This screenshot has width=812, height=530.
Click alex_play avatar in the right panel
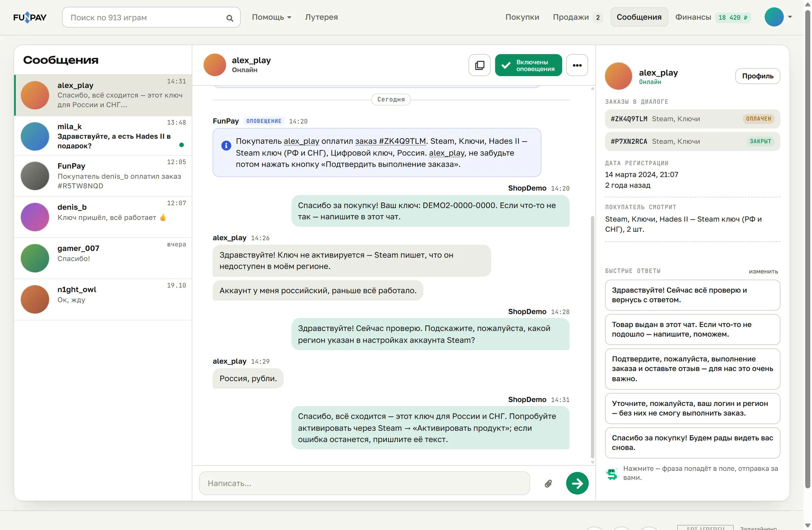pyautogui.click(x=618, y=76)
